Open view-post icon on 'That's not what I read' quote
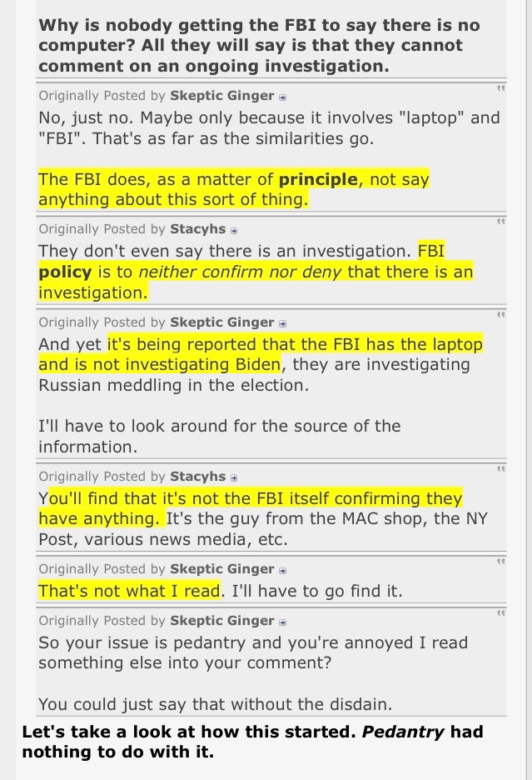The height and width of the screenshot is (780, 532). [283, 570]
